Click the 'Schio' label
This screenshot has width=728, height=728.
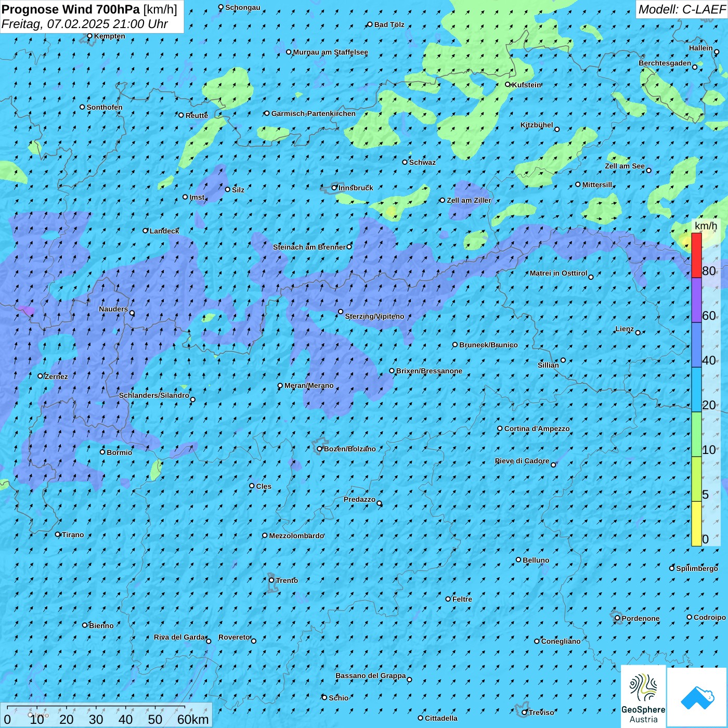tap(339, 698)
